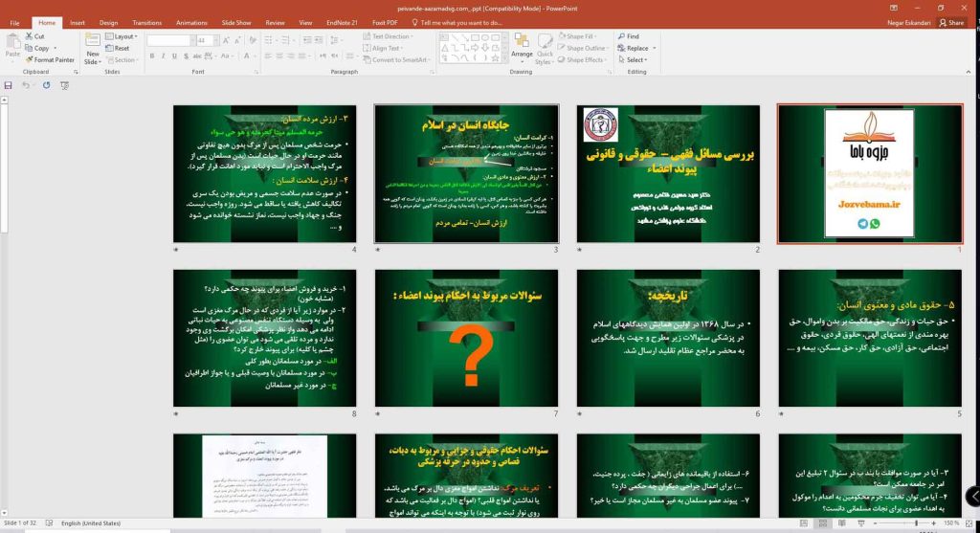Clear all text formatting
980x533 pixels.
253,40
